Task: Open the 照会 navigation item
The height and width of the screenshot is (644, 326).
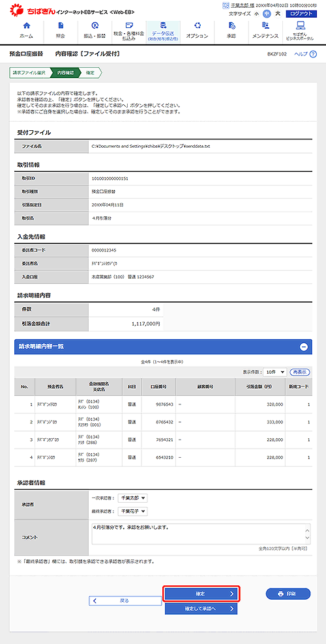Action: [61, 31]
